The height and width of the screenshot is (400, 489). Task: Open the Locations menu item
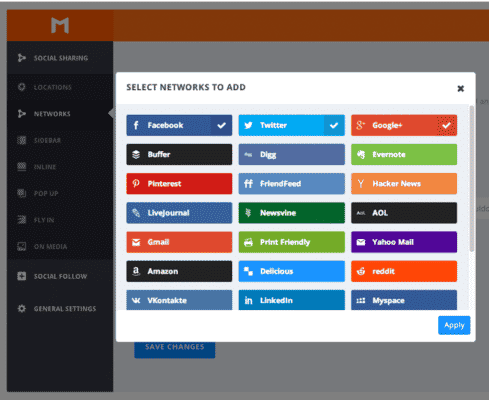click(53, 87)
